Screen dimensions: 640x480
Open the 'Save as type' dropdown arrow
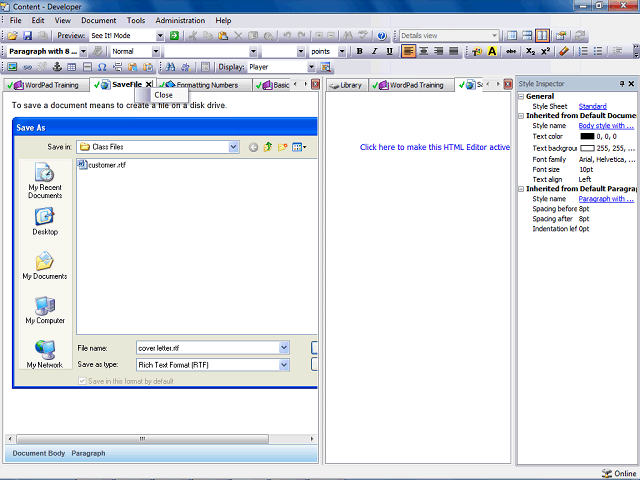(x=284, y=364)
